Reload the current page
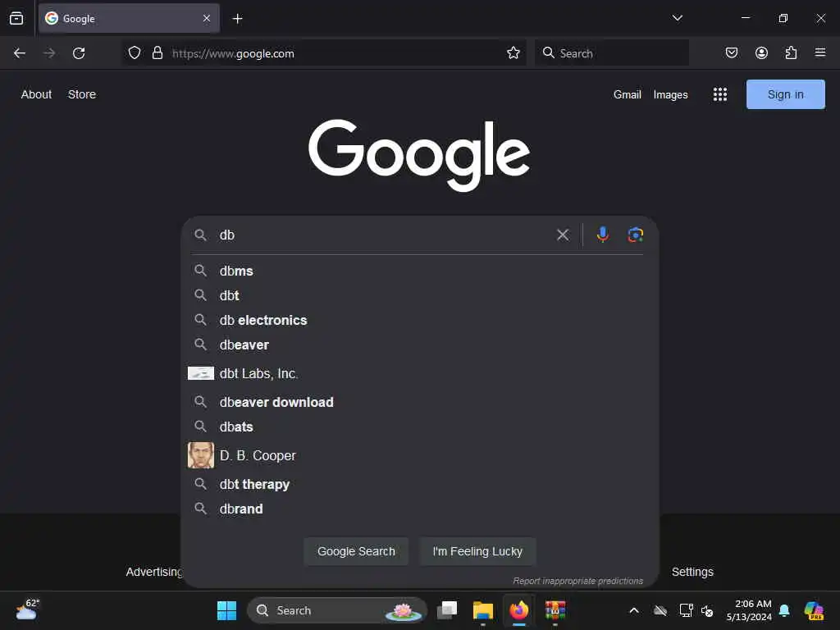The width and height of the screenshot is (840, 630). point(79,53)
